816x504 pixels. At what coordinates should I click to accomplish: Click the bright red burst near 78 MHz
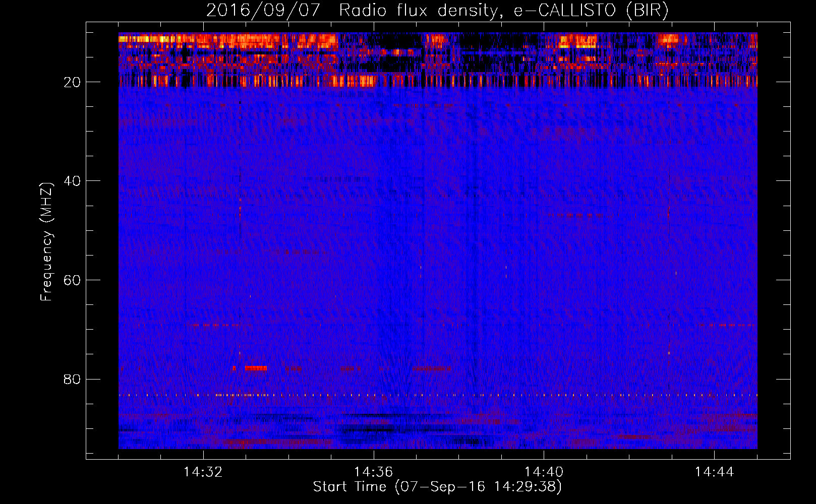coord(256,368)
